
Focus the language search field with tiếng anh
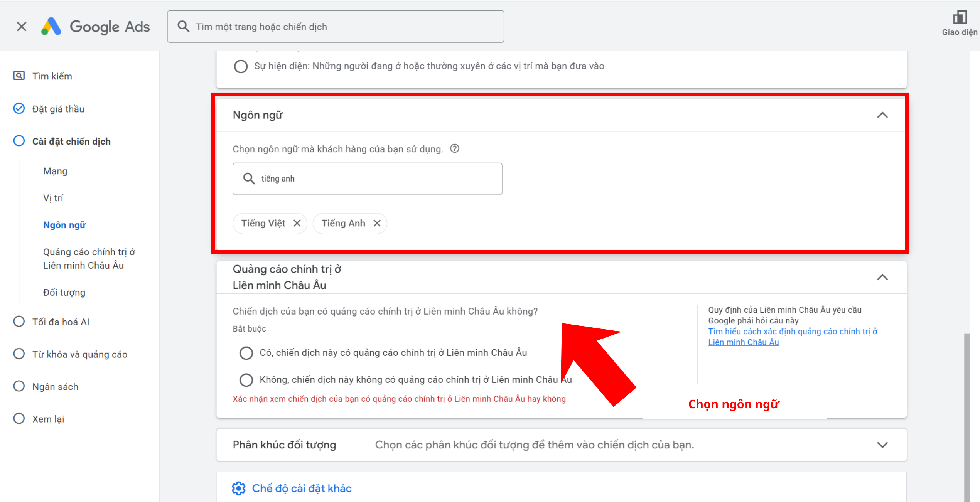tap(367, 179)
